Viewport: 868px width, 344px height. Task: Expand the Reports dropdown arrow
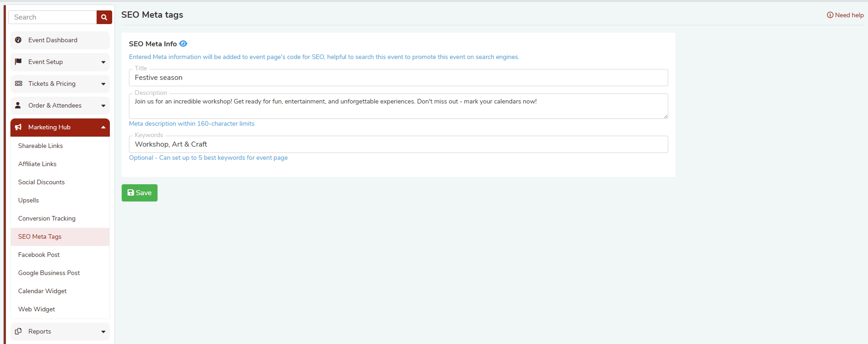click(103, 332)
